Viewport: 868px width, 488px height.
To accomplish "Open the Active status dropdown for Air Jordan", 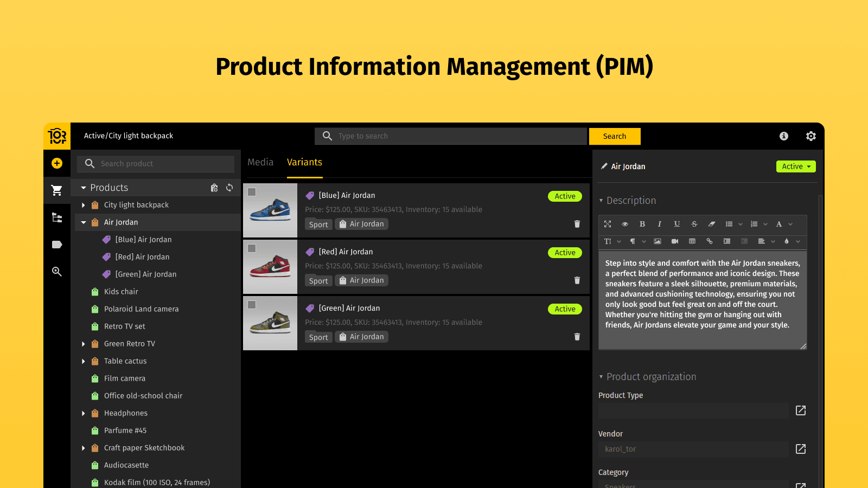I will coord(796,166).
